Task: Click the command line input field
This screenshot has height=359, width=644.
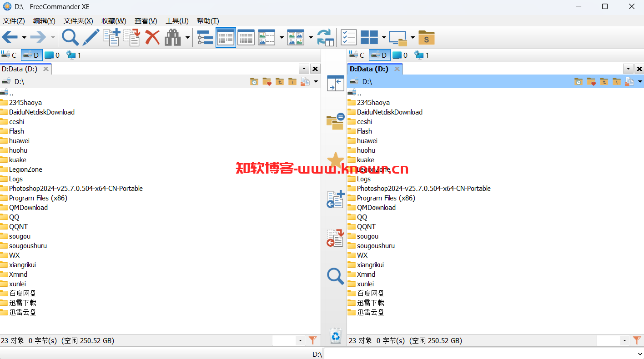Action: tap(484, 354)
